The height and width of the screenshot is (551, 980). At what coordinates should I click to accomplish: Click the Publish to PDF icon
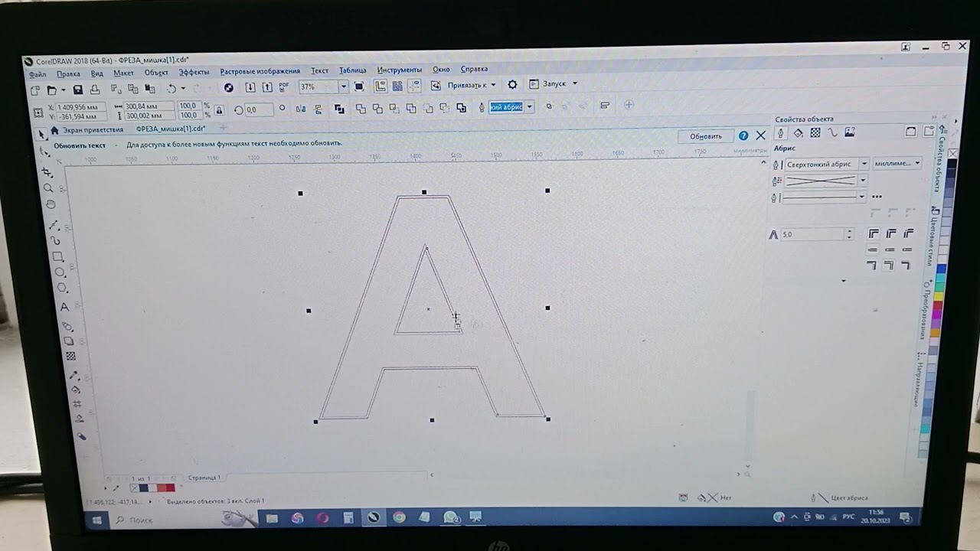pos(284,86)
